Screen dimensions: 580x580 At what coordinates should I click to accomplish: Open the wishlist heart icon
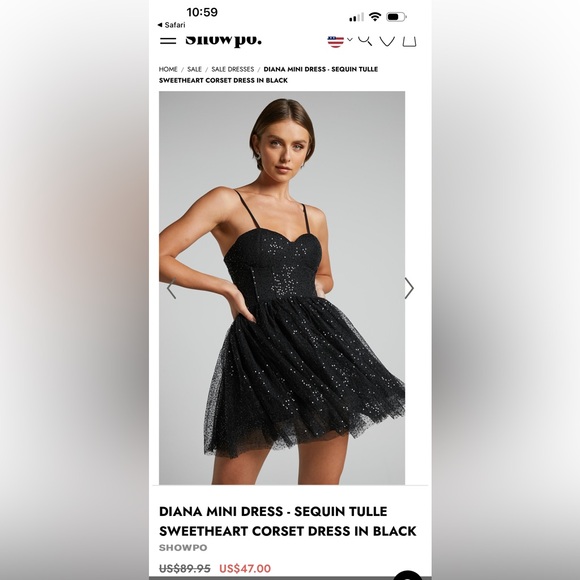point(388,41)
